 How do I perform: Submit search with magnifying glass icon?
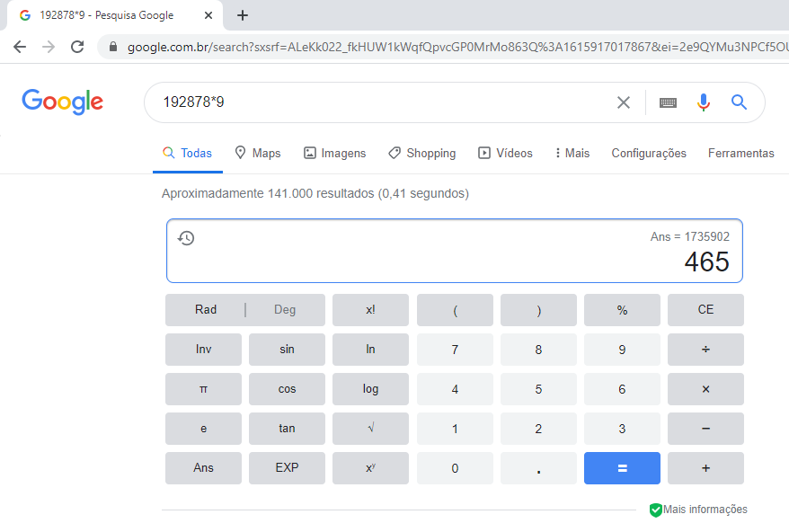point(739,102)
